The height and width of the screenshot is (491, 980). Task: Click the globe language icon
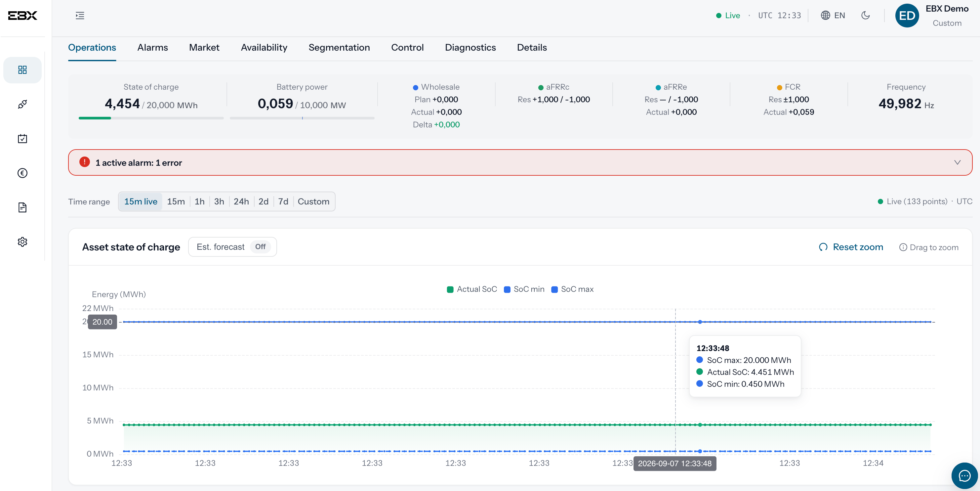click(x=825, y=15)
